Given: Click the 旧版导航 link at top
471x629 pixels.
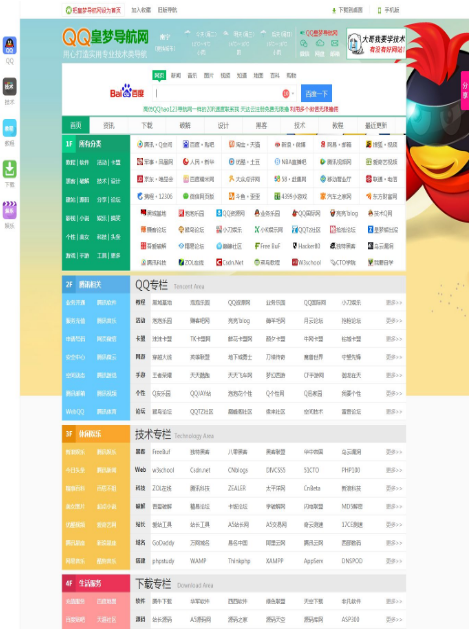Looking at the screenshot, I should click(167, 10).
